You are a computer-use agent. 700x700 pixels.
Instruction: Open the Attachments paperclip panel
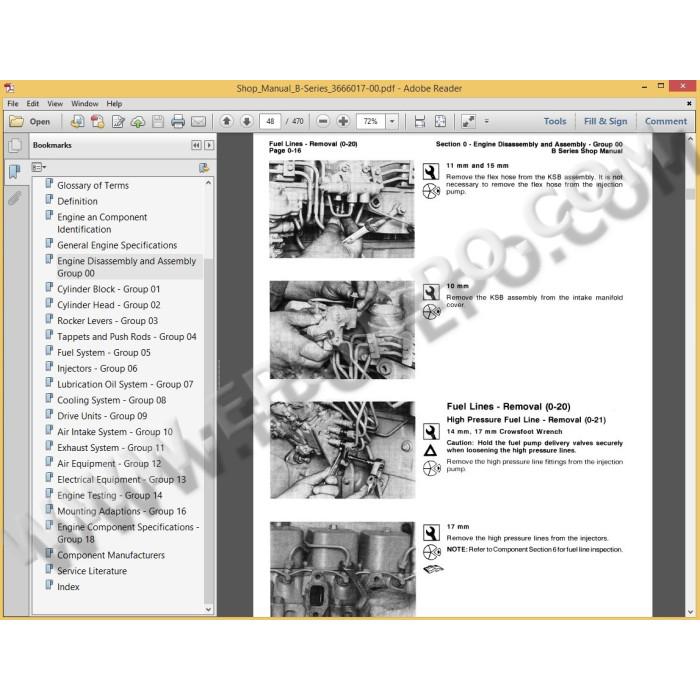15,198
